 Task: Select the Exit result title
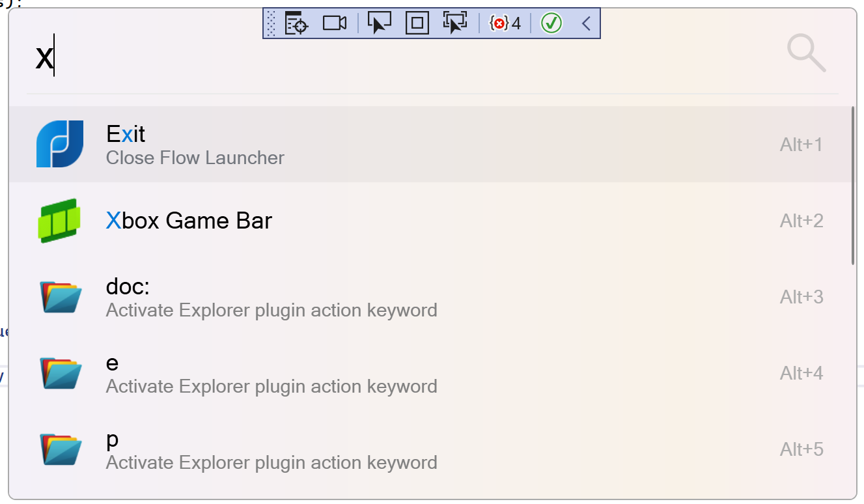tap(126, 133)
